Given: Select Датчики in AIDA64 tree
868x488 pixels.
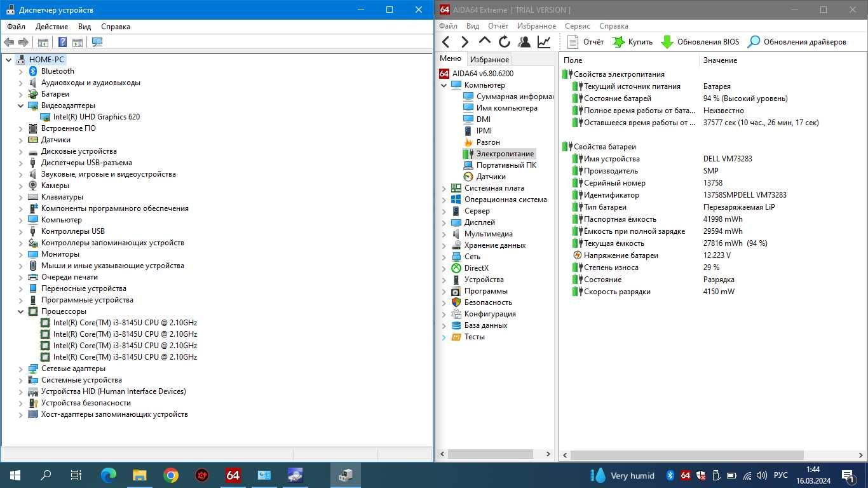Looking at the screenshot, I should pyautogui.click(x=485, y=177).
